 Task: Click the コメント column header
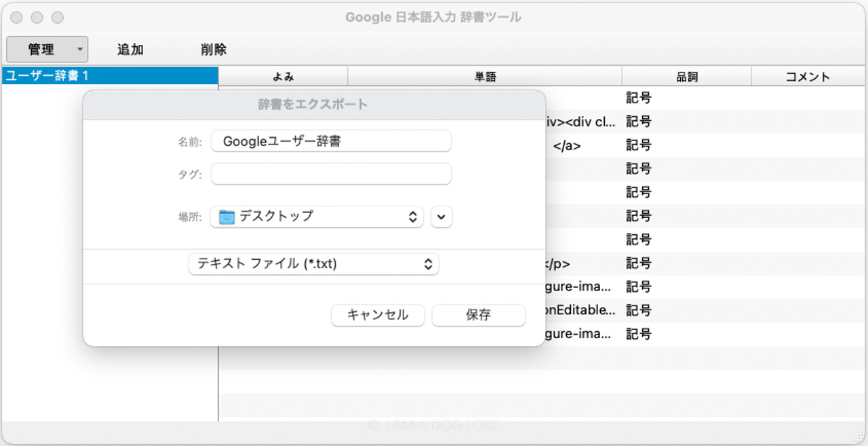pos(808,77)
